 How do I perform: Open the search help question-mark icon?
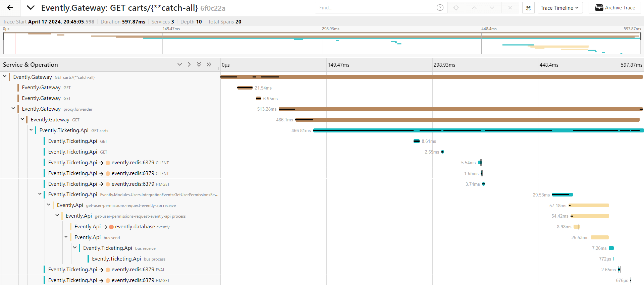pos(440,8)
